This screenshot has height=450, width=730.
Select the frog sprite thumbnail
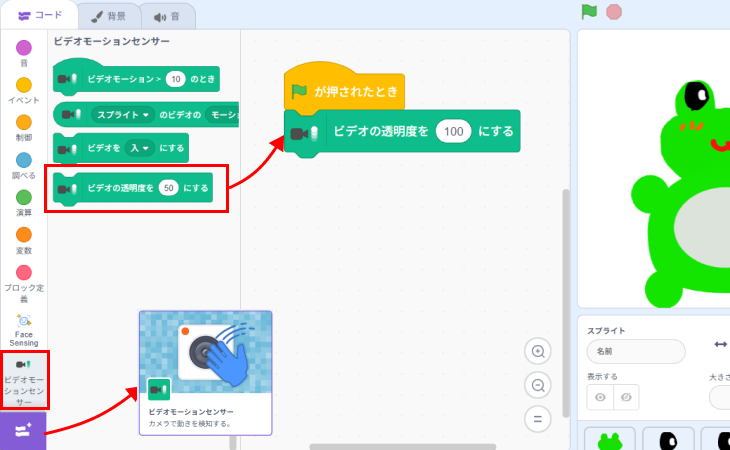[x=609, y=438]
